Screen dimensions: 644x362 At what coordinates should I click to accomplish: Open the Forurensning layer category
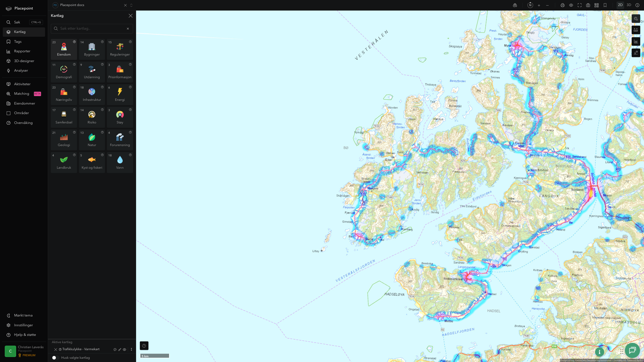point(120,140)
